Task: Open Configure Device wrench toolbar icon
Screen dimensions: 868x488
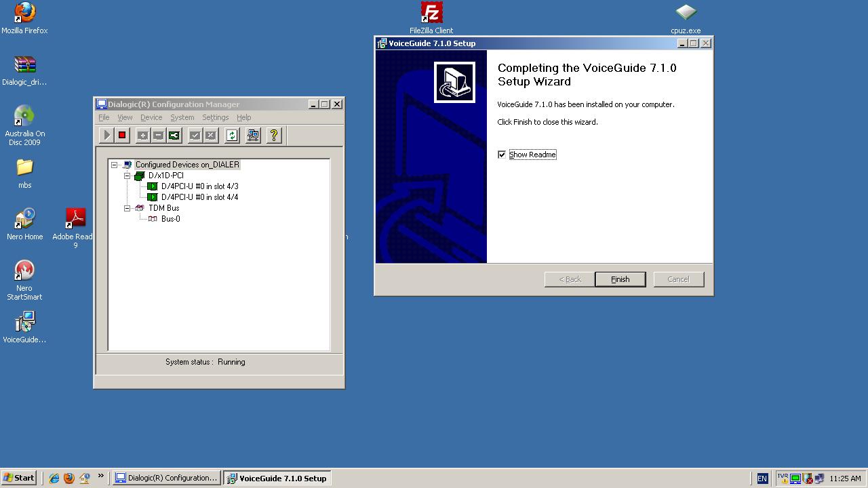Action: pyautogui.click(x=174, y=136)
